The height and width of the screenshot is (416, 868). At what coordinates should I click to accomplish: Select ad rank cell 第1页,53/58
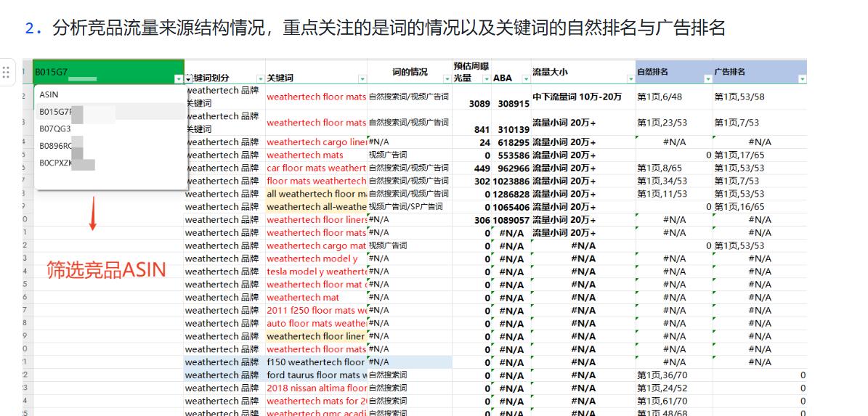click(x=760, y=97)
